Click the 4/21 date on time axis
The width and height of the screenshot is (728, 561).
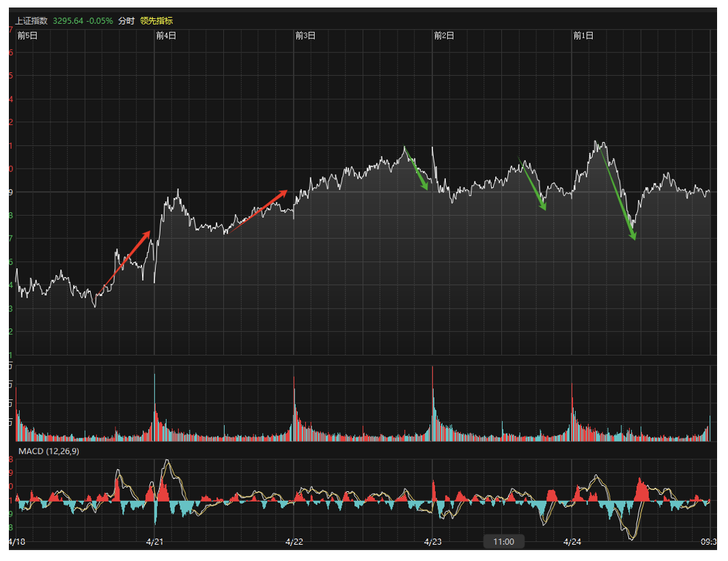[x=155, y=542]
